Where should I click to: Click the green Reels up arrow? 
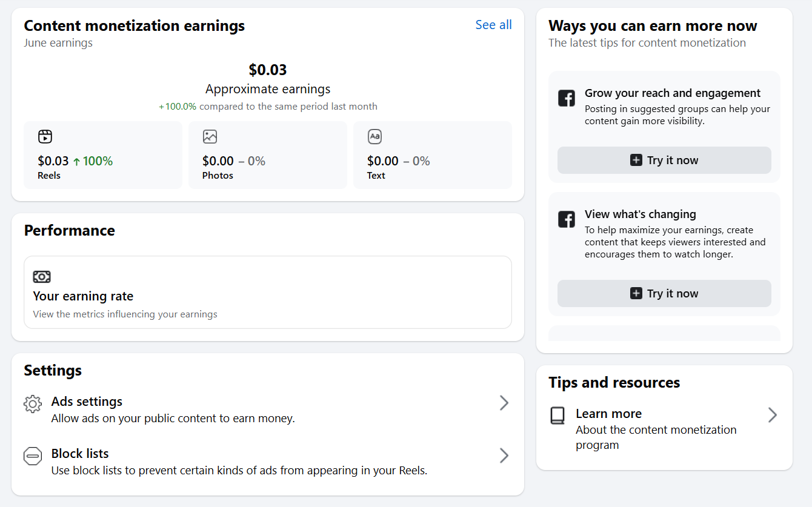pyautogui.click(x=76, y=161)
